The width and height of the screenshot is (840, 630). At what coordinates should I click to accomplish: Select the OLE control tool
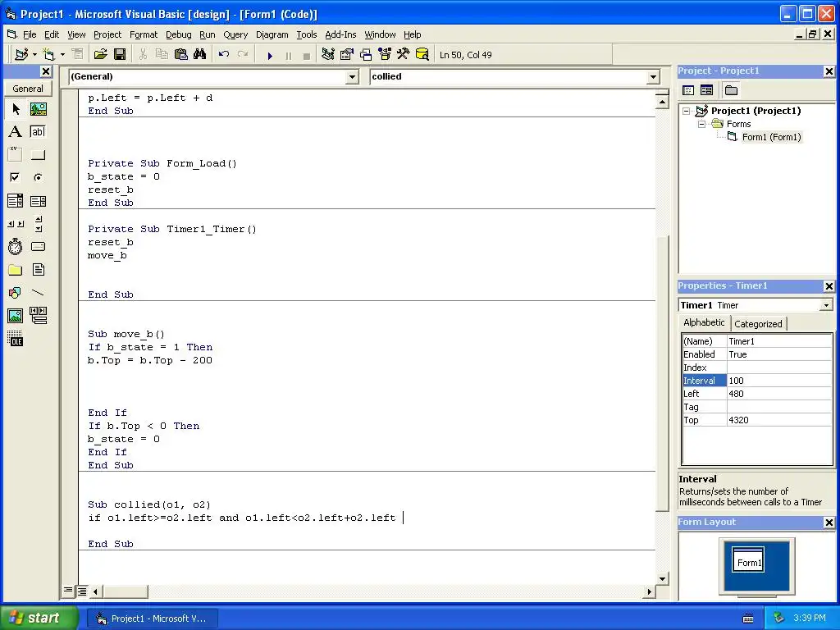(x=16, y=339)
